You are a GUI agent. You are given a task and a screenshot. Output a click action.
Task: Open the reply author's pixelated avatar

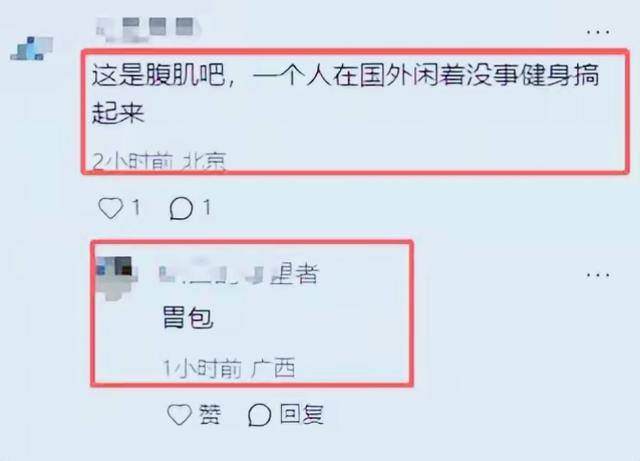click(115, 278)
